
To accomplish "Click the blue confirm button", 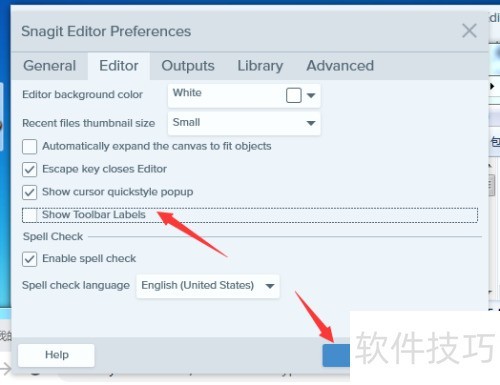I will pyautogui.click(x=336, y=356).
